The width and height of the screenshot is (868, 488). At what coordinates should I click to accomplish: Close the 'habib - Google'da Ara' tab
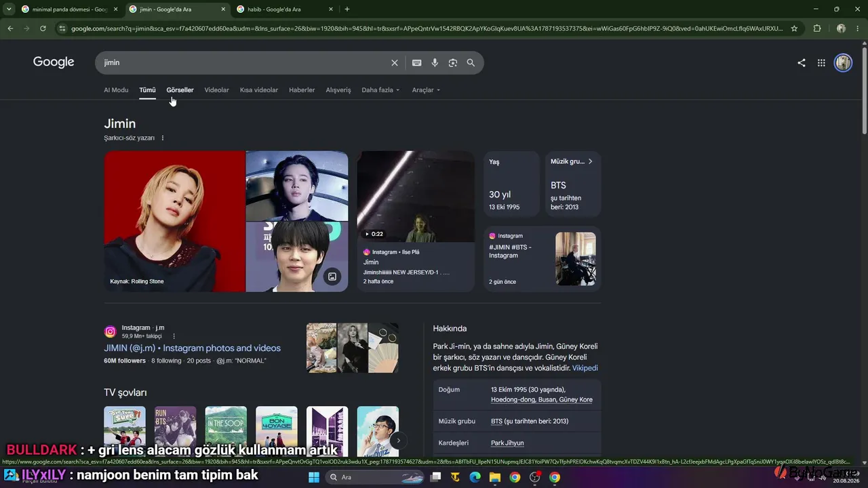331,9
